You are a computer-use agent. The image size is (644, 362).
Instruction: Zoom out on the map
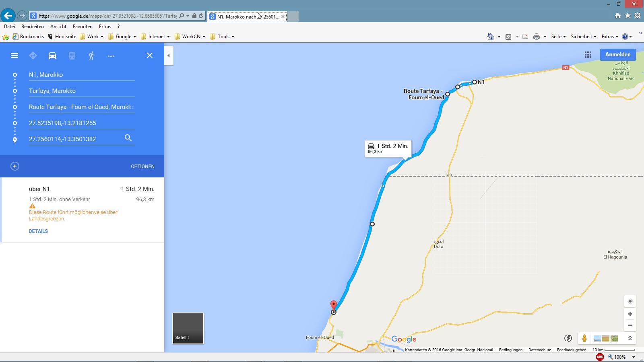click(x=630, y=325)
